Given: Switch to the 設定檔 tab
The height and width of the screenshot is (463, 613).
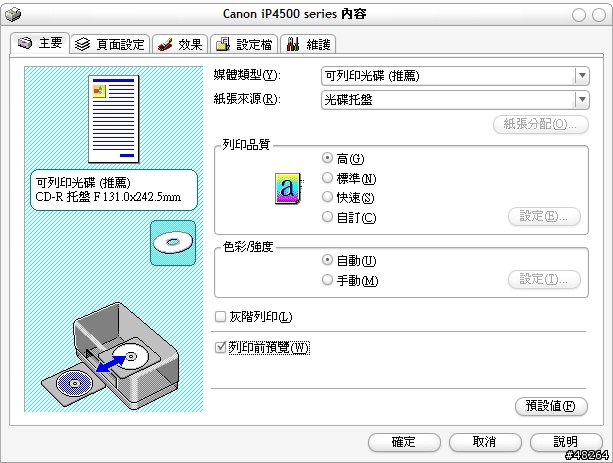Looking at the screenshot, I should [x=244, y=44].
